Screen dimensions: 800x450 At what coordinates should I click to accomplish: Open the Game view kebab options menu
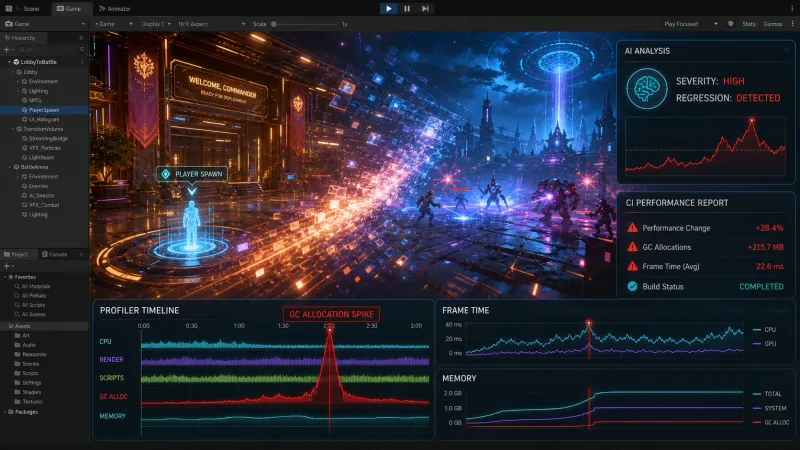792,24
